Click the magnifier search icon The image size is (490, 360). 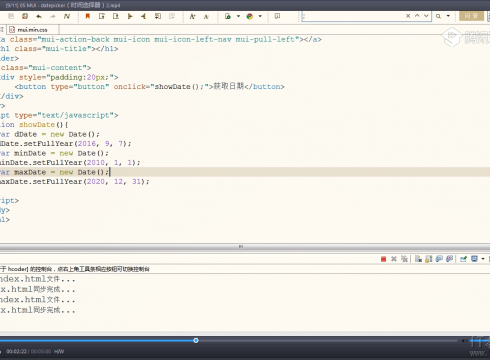pos(438,16)
